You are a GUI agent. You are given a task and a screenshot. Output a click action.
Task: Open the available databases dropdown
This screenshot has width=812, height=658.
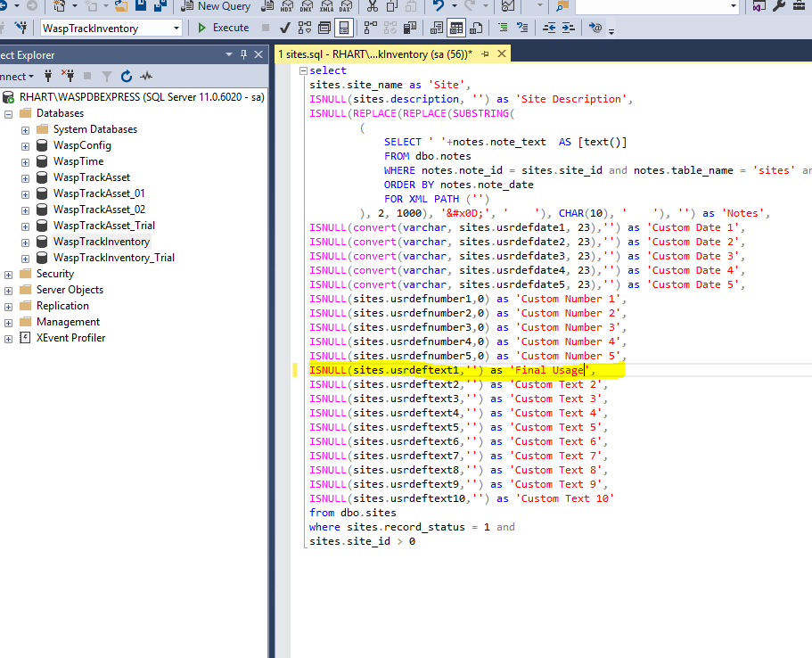175,28
